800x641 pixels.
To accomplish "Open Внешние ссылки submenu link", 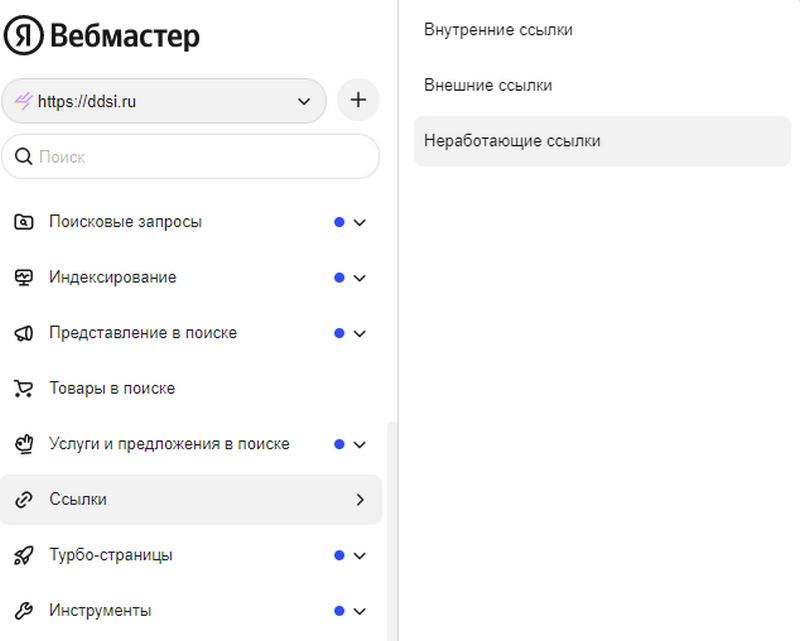I will coord(602,85).
